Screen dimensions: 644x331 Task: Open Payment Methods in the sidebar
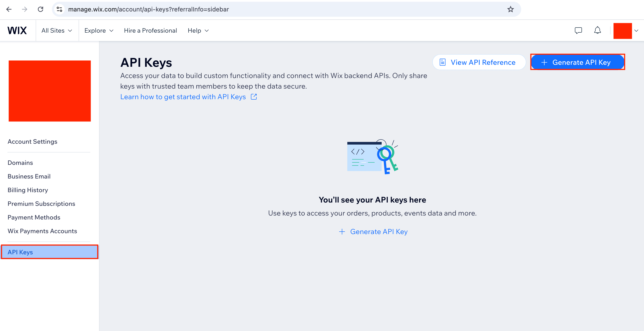pos(34,217)
